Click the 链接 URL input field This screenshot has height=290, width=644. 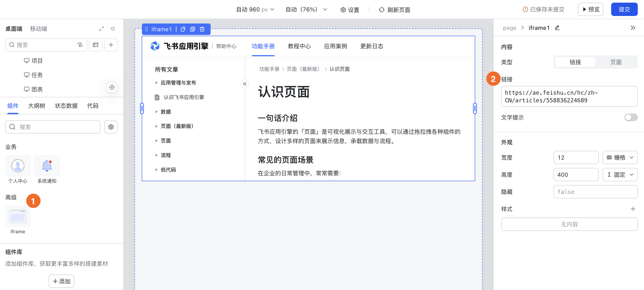point(569,96)
